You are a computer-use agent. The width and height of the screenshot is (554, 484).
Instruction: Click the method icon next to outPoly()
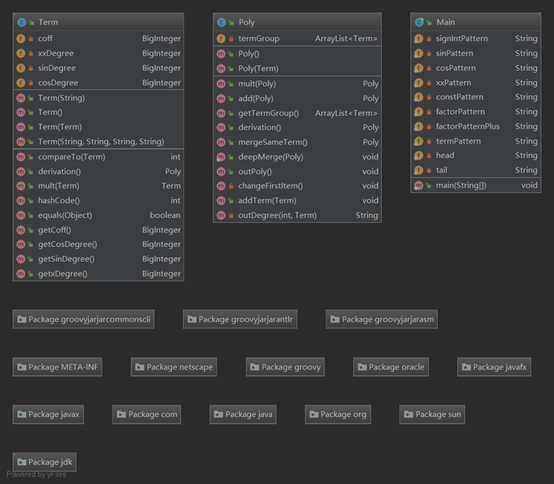click(x=221, y=172)
